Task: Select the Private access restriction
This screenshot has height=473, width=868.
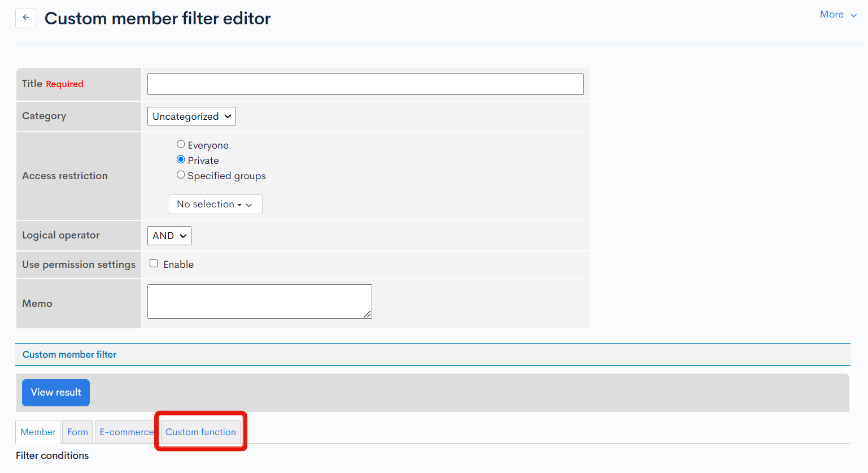Action: tap(180, 159)
